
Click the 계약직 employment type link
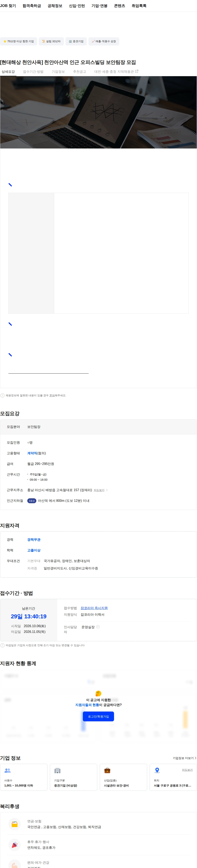pyautogui.click(x=32, y=453)
